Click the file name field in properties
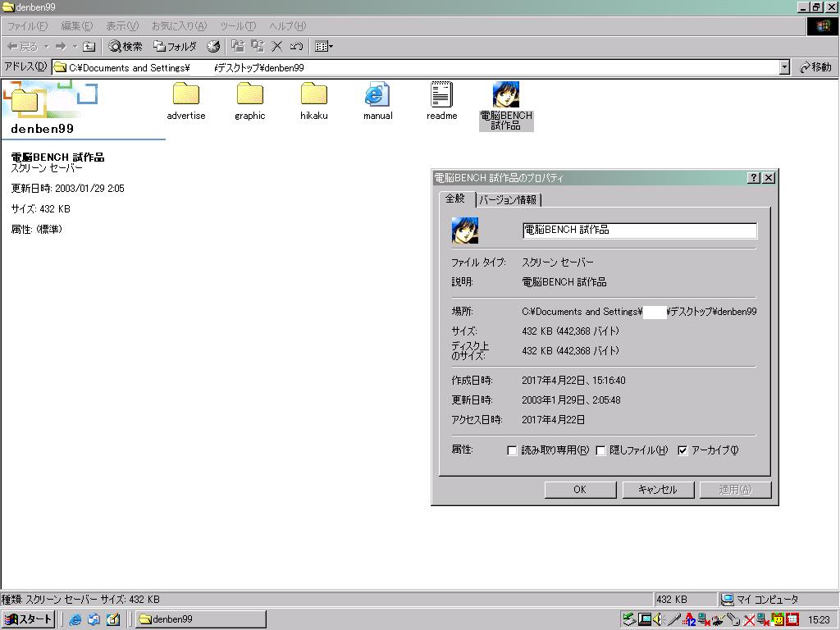Viewport: 840px width, 630px height. point(639,231)
